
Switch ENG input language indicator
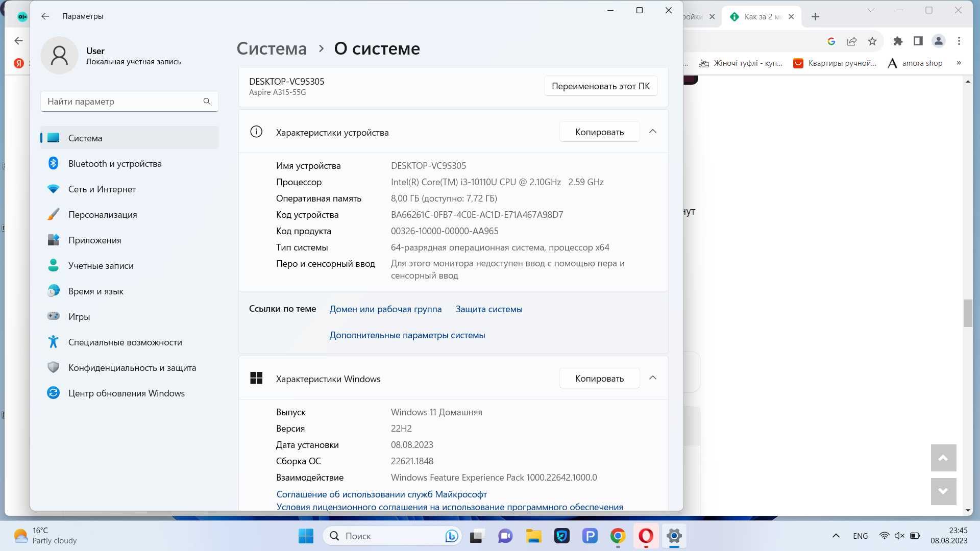[860, 536]
